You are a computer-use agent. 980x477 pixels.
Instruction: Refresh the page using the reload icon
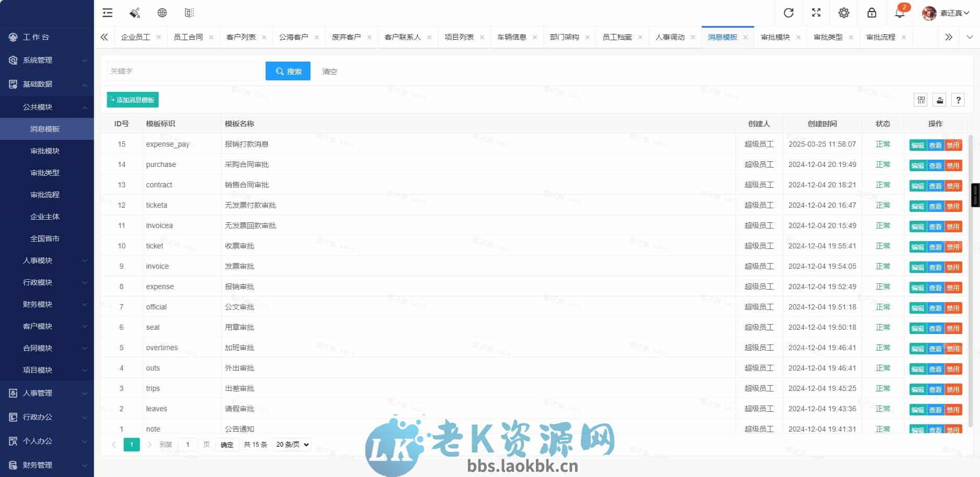tap(788, 13)
